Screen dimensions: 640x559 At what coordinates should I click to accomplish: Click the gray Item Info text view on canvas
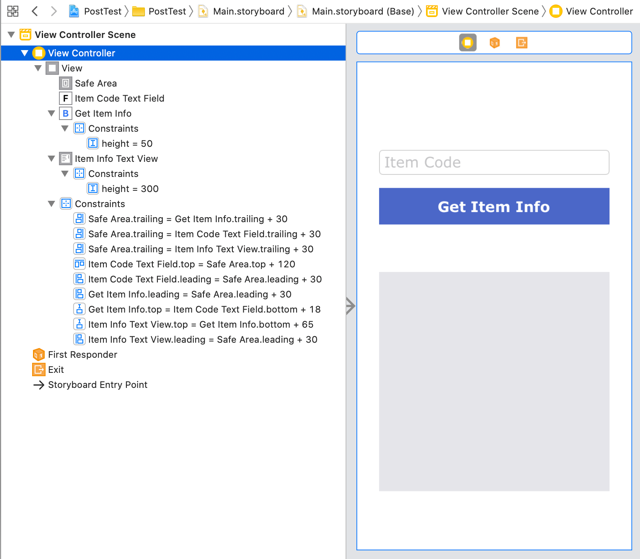[494, 382]
